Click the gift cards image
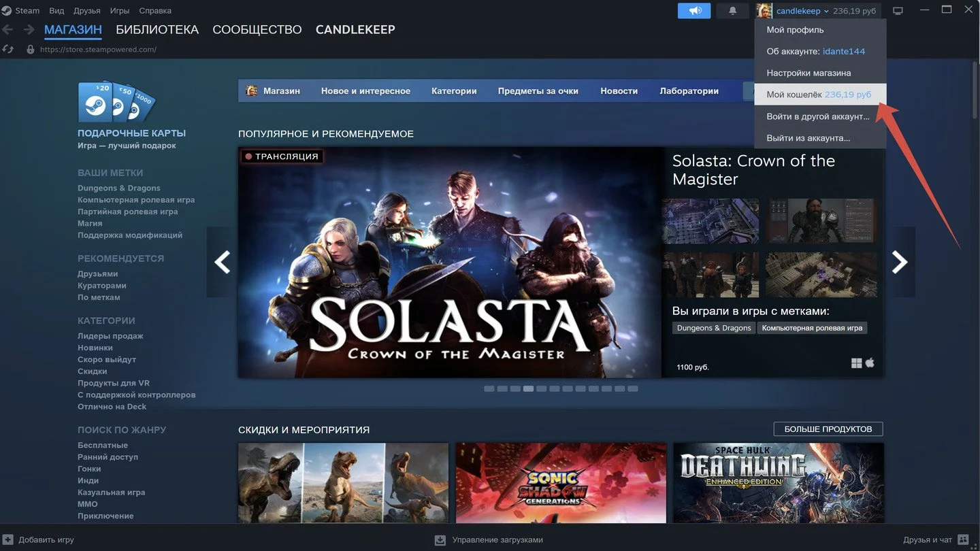 pos(116,102)
